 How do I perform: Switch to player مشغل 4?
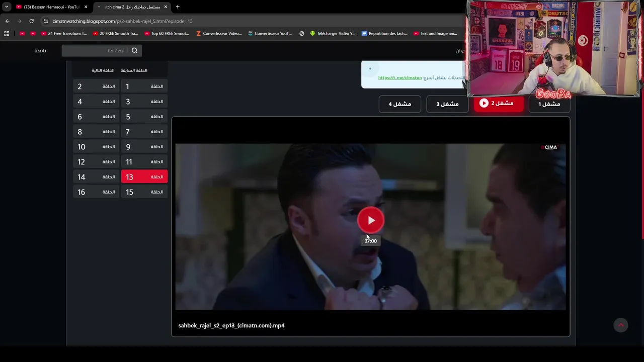399,104
